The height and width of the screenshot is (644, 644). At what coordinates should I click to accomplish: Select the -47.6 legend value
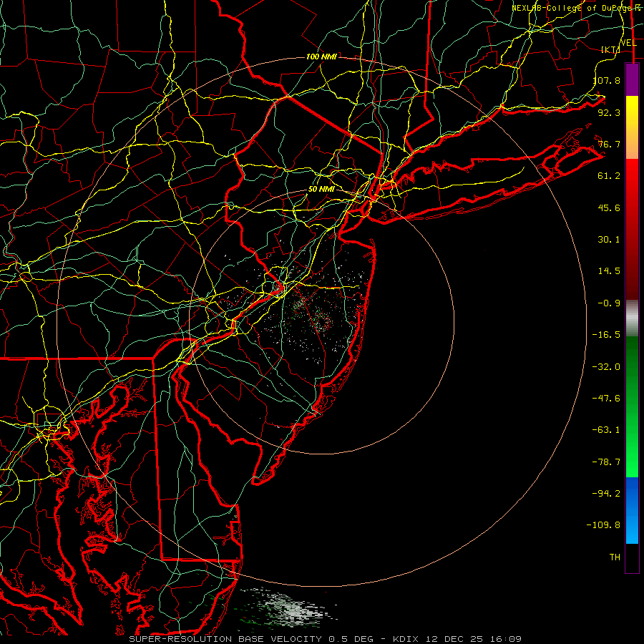[606, 399]
